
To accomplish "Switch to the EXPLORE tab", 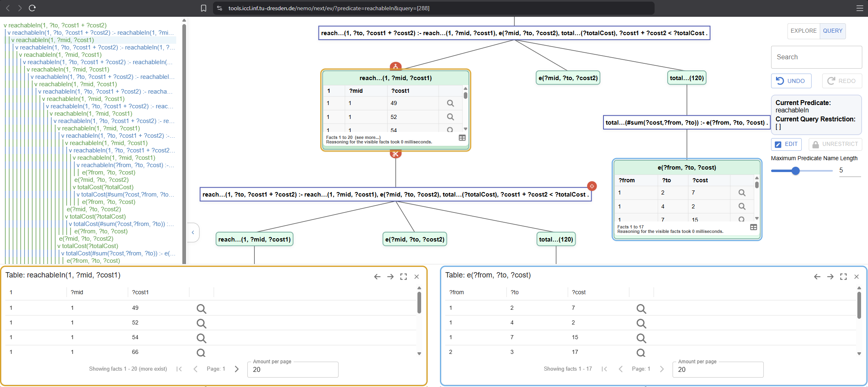I will (803, 31).
